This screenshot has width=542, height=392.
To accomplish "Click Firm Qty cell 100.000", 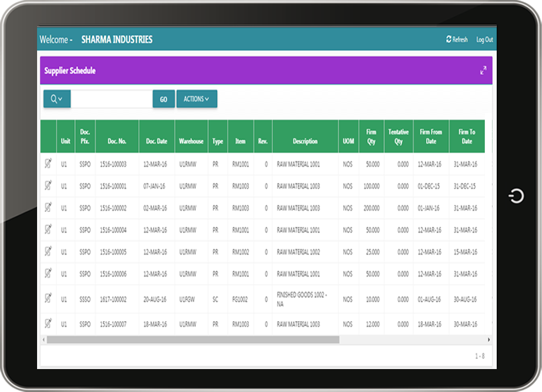I will [x=371, y=187].
